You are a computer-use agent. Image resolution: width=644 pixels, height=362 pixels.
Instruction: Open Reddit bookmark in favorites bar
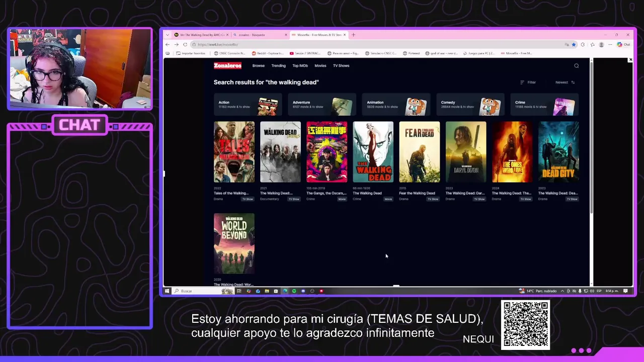click(268, 53)
